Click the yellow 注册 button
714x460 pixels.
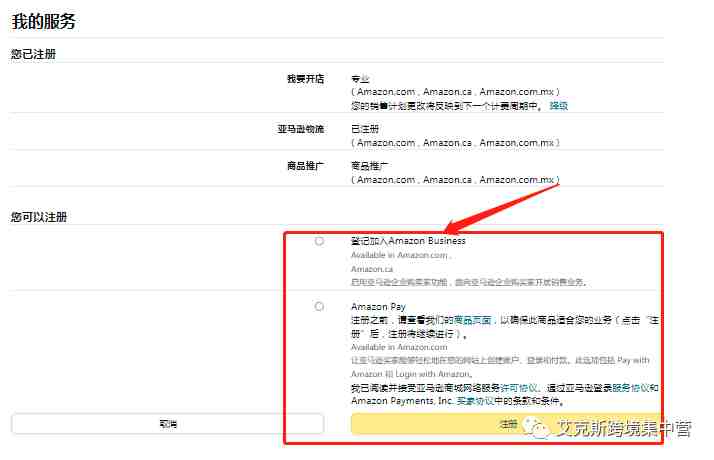point(506,424)
